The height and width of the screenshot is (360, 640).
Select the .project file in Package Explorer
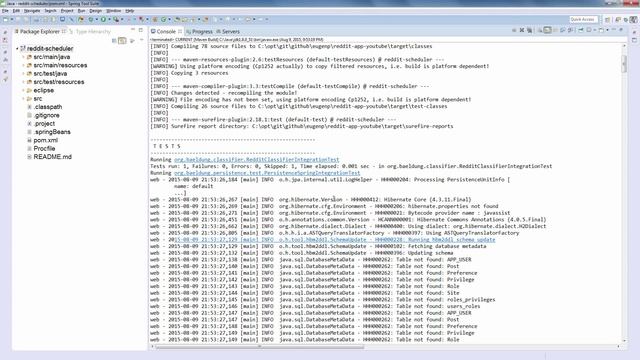tap(44, 124)
